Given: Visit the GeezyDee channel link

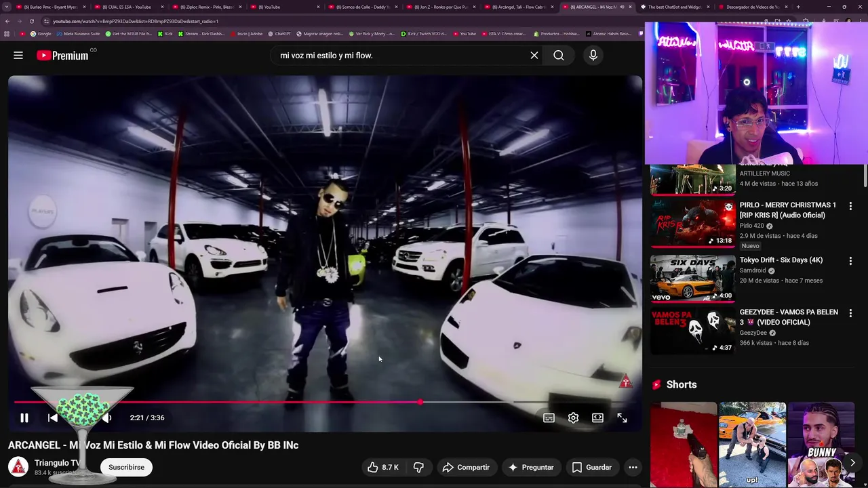Looking at the screenshot, I should (753, 333).
